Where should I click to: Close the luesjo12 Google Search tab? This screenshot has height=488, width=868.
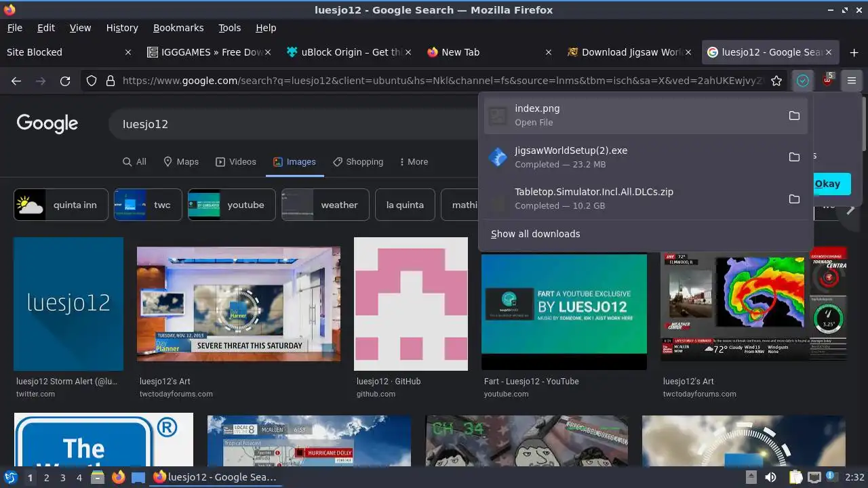click(x=829, y=52)
